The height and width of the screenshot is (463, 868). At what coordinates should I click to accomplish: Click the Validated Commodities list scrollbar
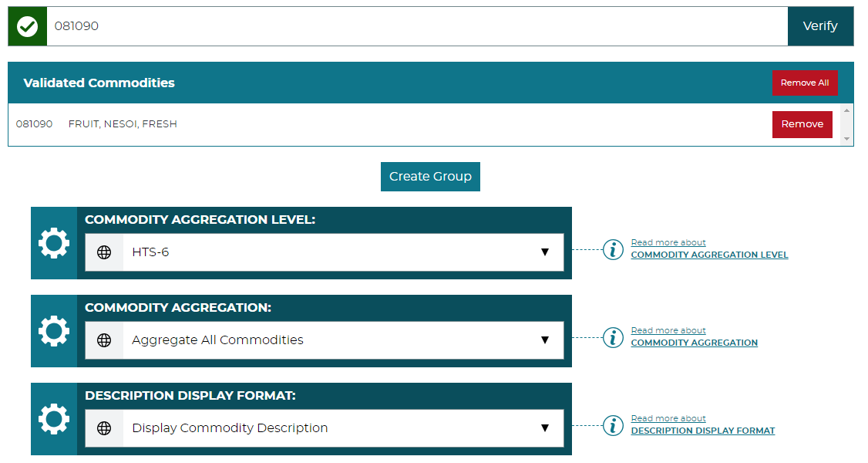tap(847, 123)
